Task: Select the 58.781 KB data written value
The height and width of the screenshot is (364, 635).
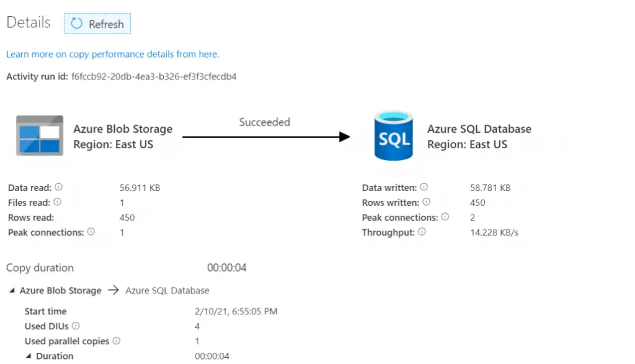Action: [x=490, y=188]
